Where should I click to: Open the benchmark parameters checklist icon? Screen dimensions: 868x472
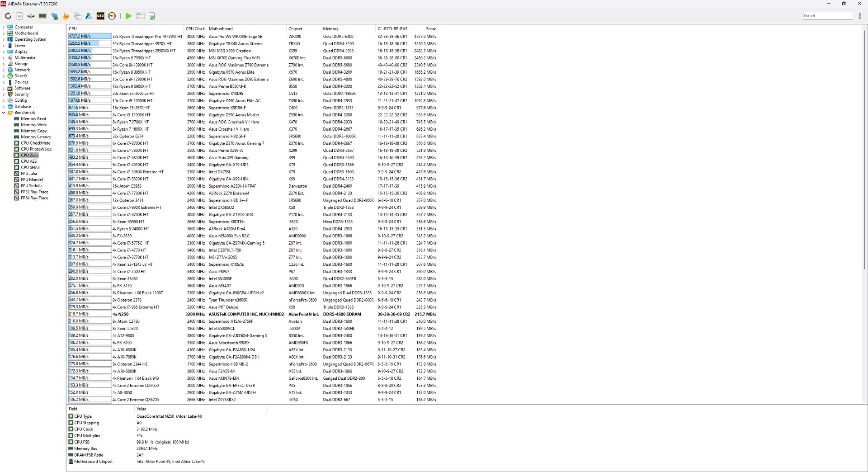coord(140,16)
